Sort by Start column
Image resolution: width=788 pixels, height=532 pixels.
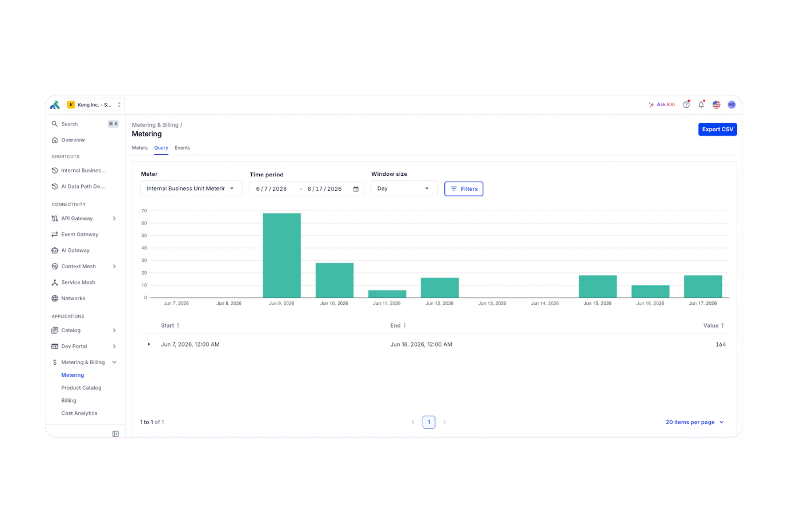pyautogui.click(x=170, y=325)
